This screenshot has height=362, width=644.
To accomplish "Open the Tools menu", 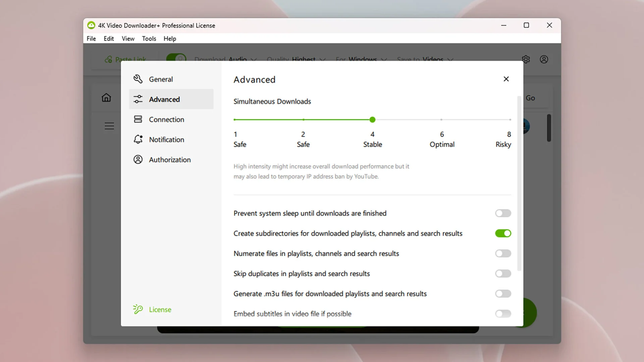I will pos(149,39).
